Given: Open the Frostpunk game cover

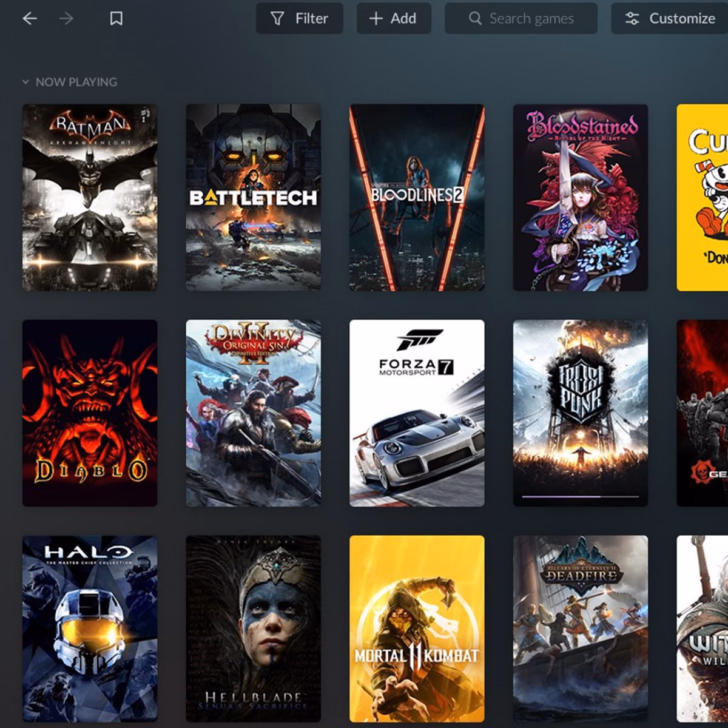Looking at the screenshot, I should click(x=581, y=413).
